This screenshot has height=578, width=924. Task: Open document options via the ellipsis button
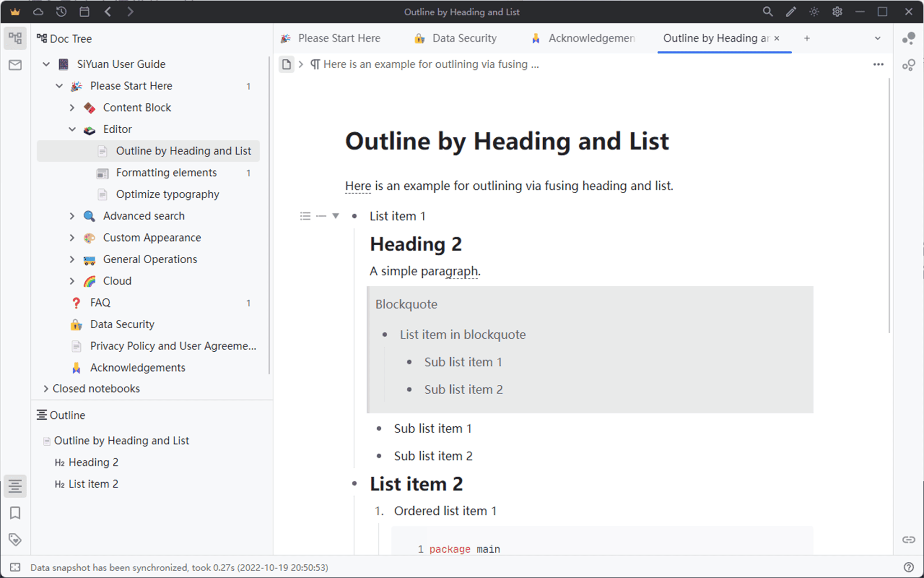click(878, 64)
